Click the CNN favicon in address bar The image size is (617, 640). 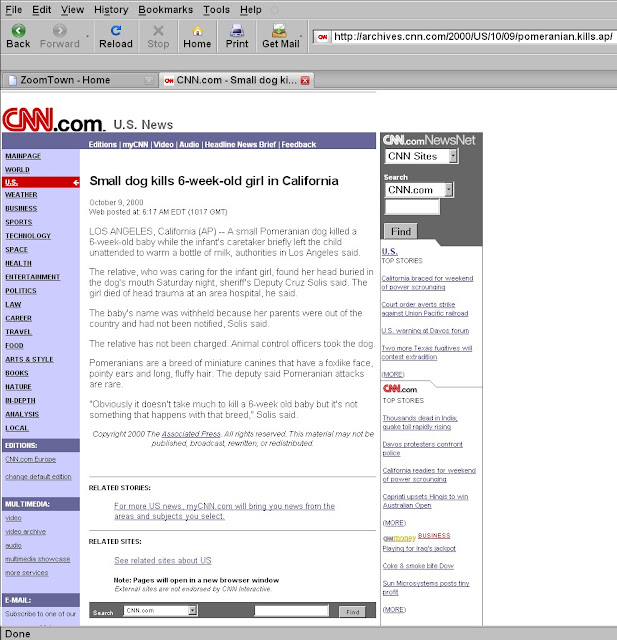pyautogui.click(x=322, y=37)
